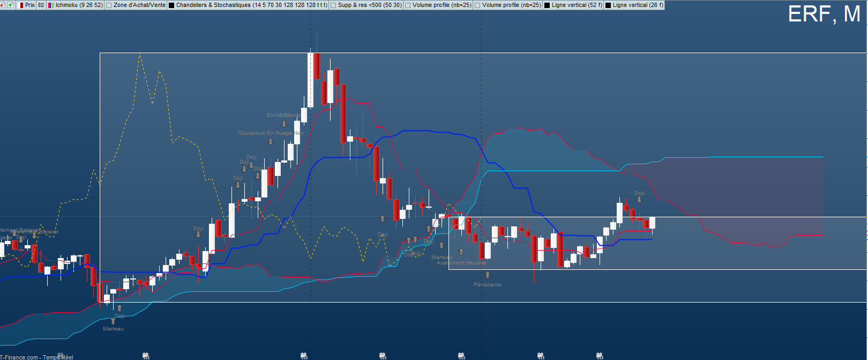Click the Prix candlestick color icon

21,5
